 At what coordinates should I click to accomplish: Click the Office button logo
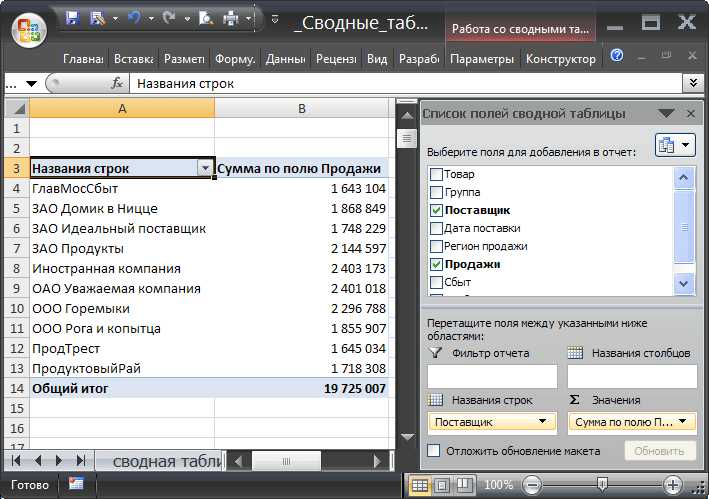tap(29, 30)
